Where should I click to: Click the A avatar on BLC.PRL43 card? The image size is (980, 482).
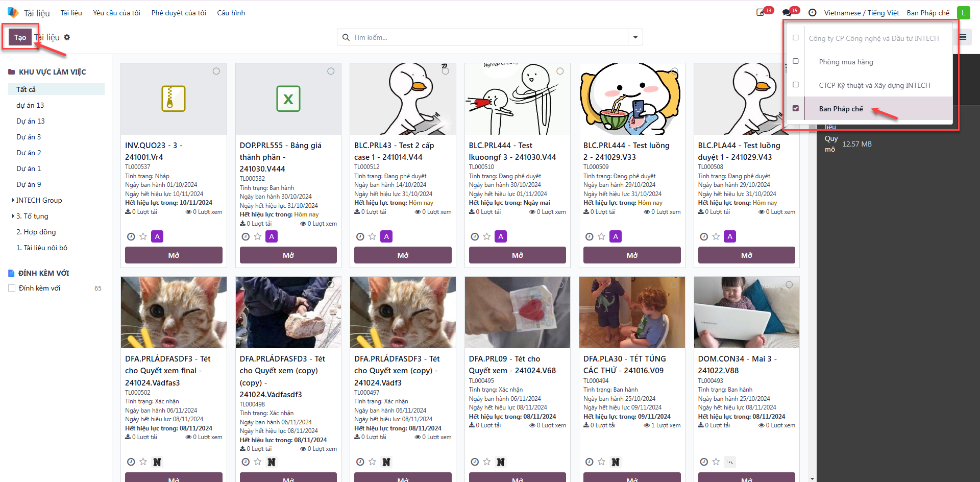coord(386,236)
